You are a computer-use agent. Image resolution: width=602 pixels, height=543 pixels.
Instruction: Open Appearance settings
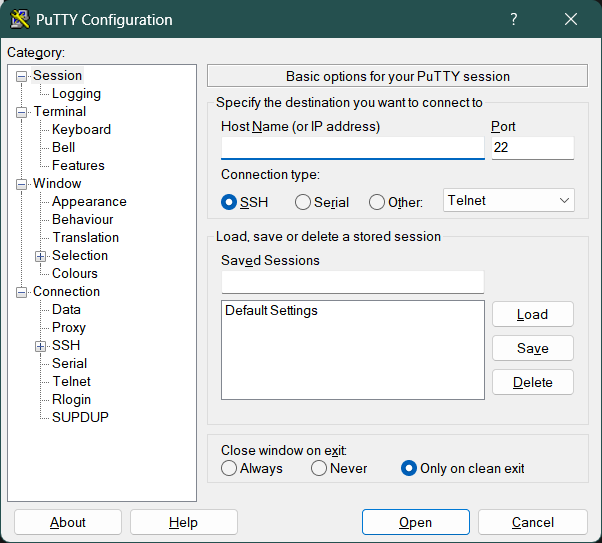(x=89, y=202)
